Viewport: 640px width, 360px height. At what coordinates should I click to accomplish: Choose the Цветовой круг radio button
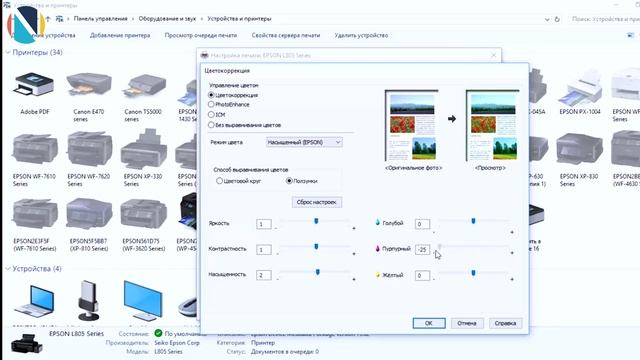(220, 181)
